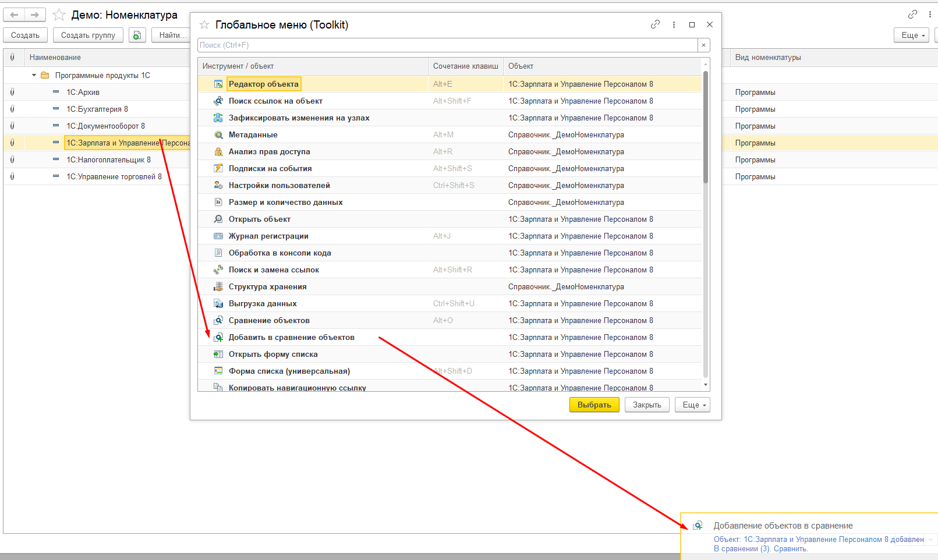Select the Редактор объекта tool row
This screenshot has width=938, height=560.
pos(449,84)
